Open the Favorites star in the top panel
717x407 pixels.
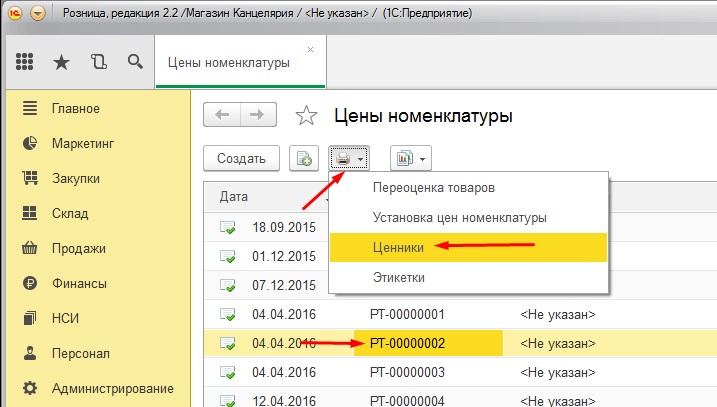coord(61,62)
